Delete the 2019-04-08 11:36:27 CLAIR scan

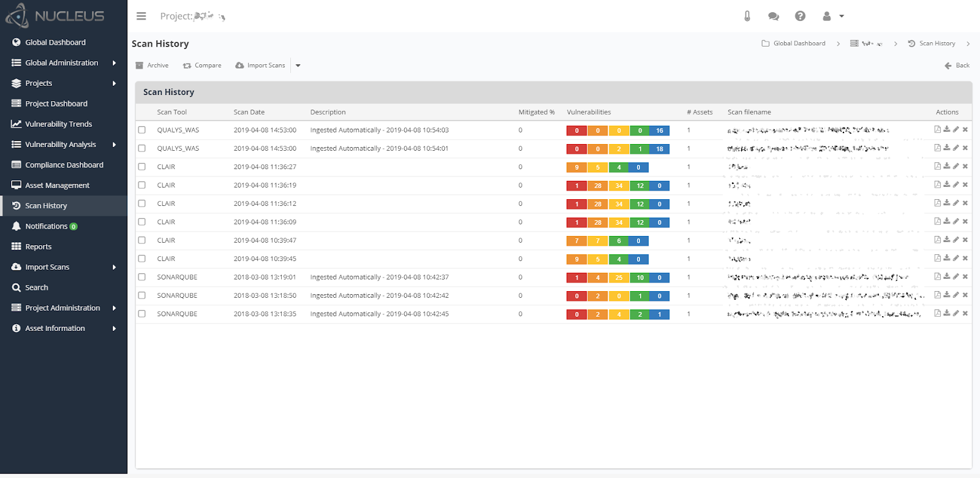click(x=965, y=166)
